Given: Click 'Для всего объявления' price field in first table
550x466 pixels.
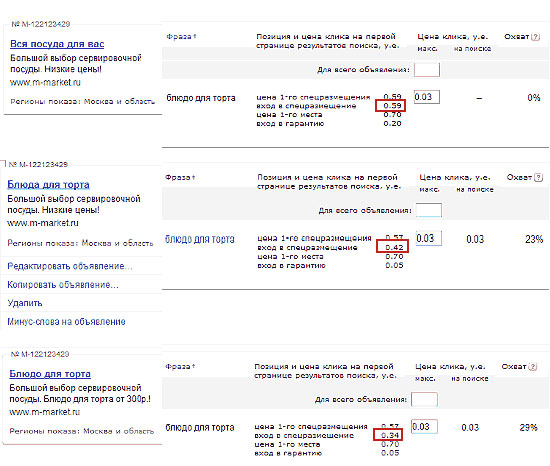Looking at the screenshot, I should click(427, 69).
